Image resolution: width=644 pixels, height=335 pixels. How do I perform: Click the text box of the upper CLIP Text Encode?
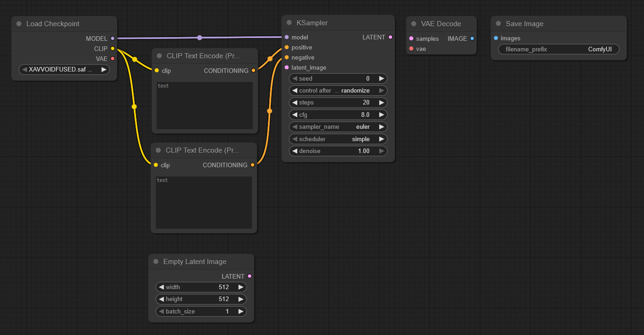tap(204, 105)
